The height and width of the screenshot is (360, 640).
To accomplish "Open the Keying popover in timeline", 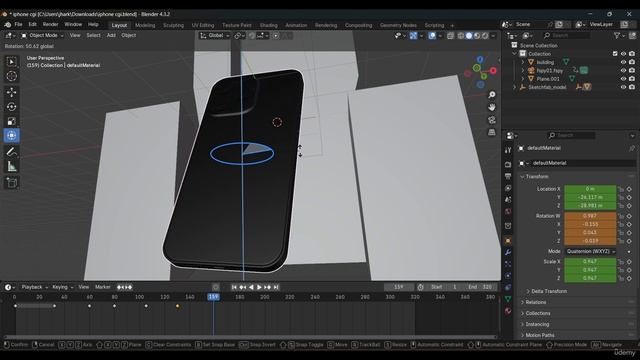I will pyautogui.click(x=62, y=287).
